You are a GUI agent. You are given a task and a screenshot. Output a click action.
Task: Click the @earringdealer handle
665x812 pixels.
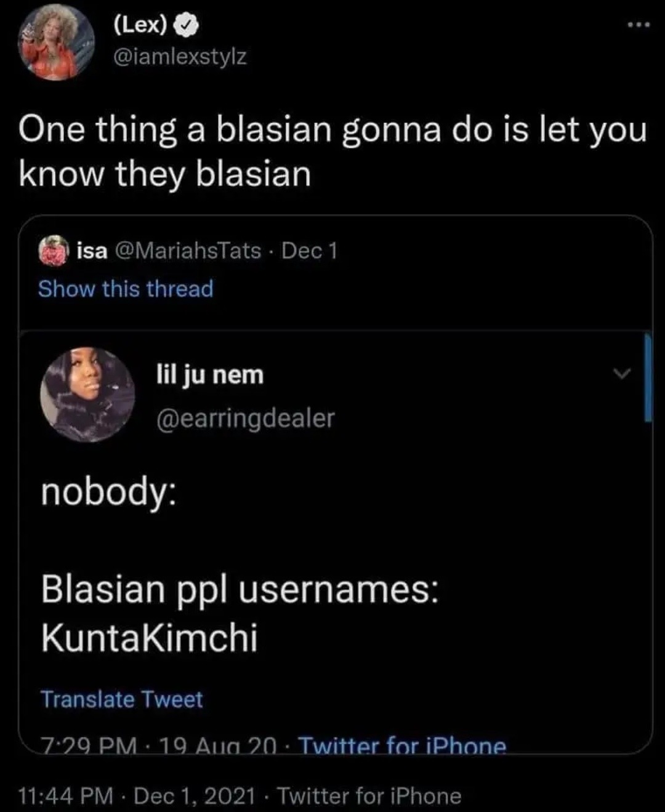pos(245,418)
